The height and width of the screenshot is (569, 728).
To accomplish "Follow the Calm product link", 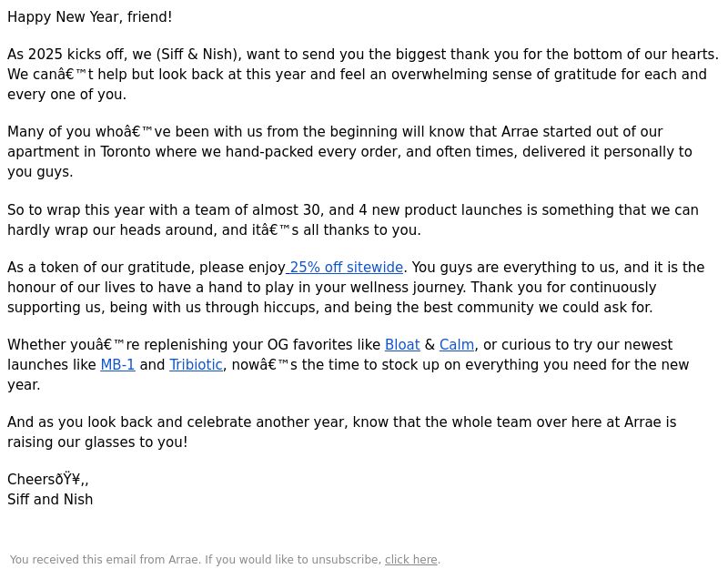I will coord(457,345).
